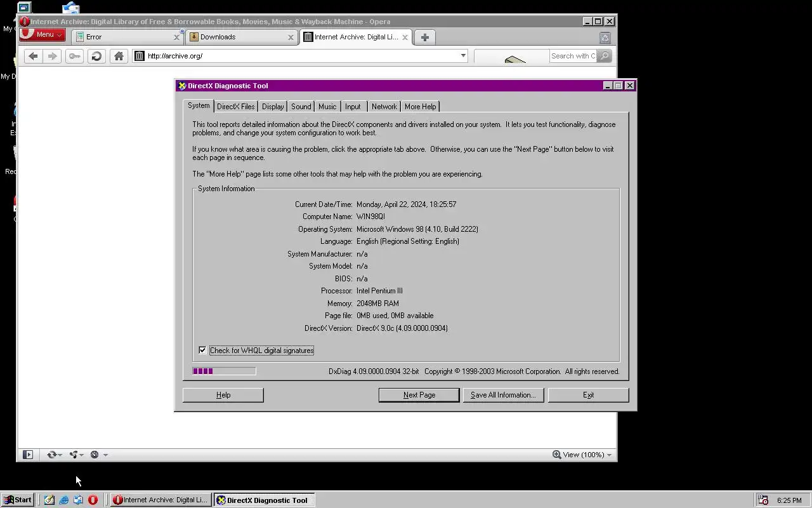Click the zoom magnifier icon beside View

pyautogui.click(x=556, y=455)
